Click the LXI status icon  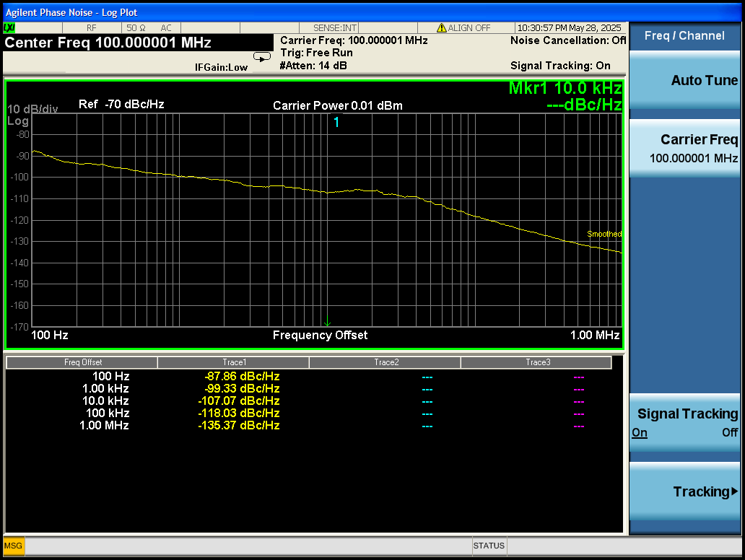coord(9,28)
